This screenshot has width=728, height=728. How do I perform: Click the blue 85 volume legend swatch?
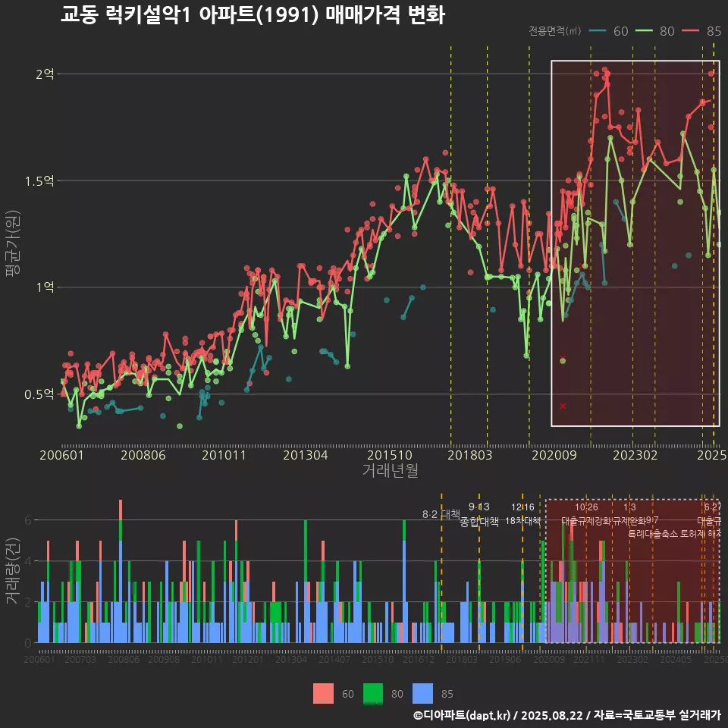pos(422,694)
